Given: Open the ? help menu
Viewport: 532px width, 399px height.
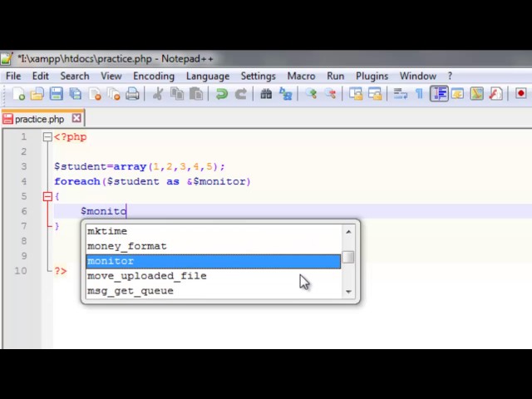Looking at the screenshot, I should [450, 76].
